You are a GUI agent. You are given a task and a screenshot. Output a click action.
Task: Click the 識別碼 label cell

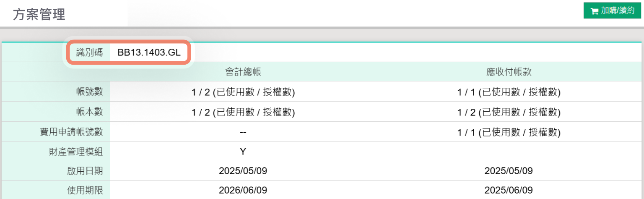pos(89,52)
